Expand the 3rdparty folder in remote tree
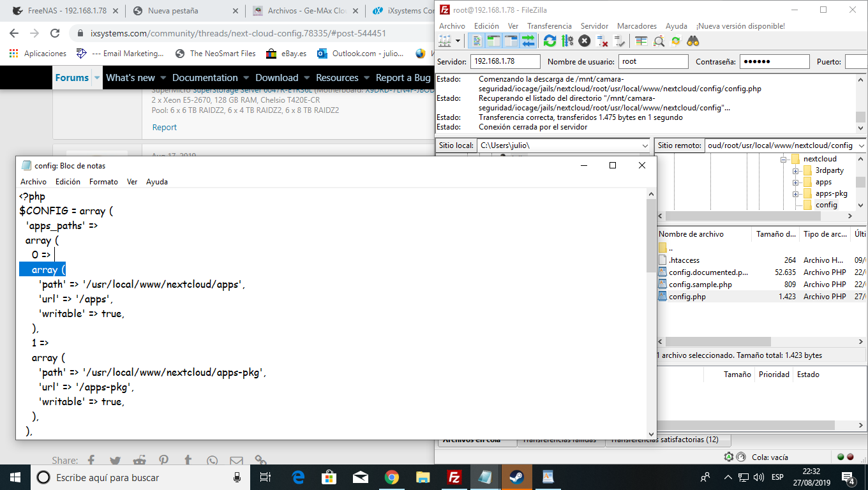Screen dimensions: 868x490 (795, 171)
